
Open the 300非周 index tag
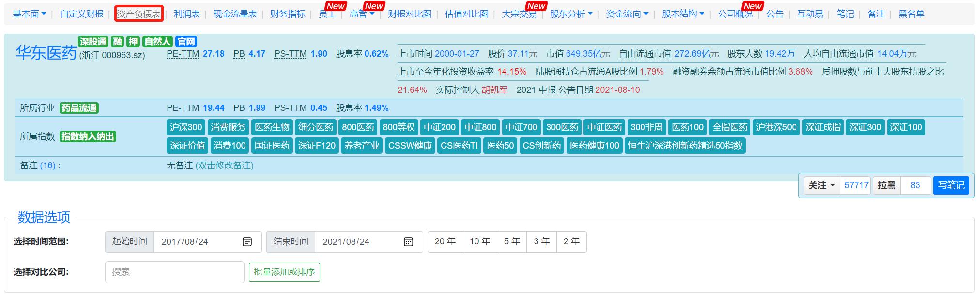pyautogui.click(x=646, y=127)
